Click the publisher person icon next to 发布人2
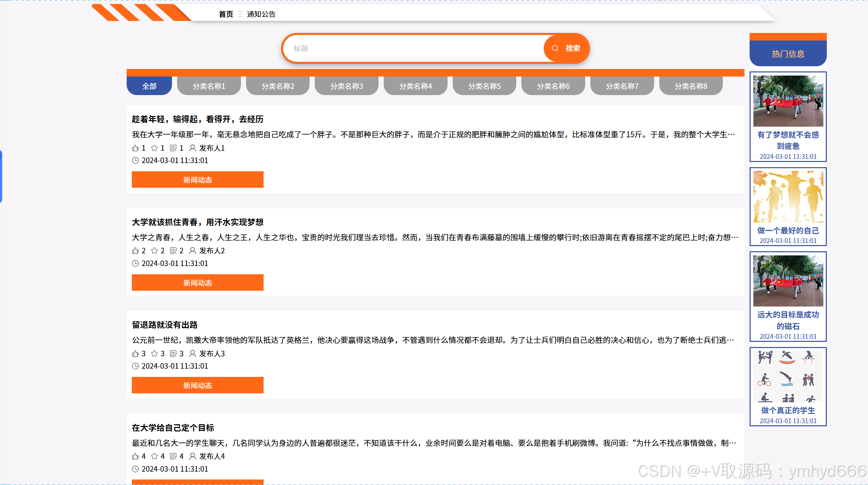Image resolution: width=868 pixels, height=485 pixels. coord(193,251)
